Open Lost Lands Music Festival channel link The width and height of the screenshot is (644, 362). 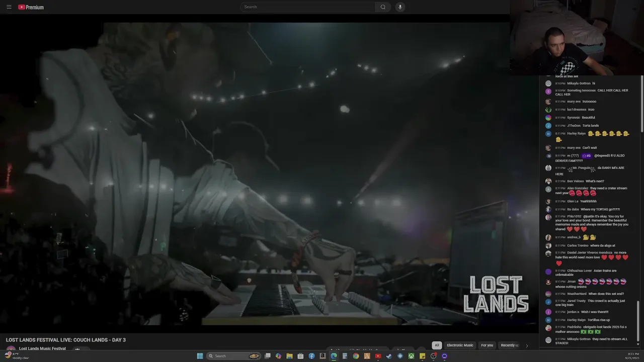42,348
